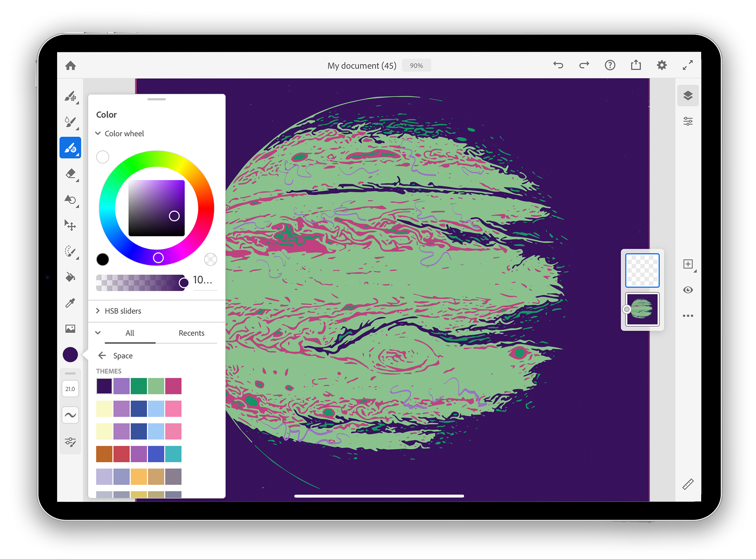The height and width of the screenshot is (559, 756).
Task: Click the Share document button
Action: point(636,65)
